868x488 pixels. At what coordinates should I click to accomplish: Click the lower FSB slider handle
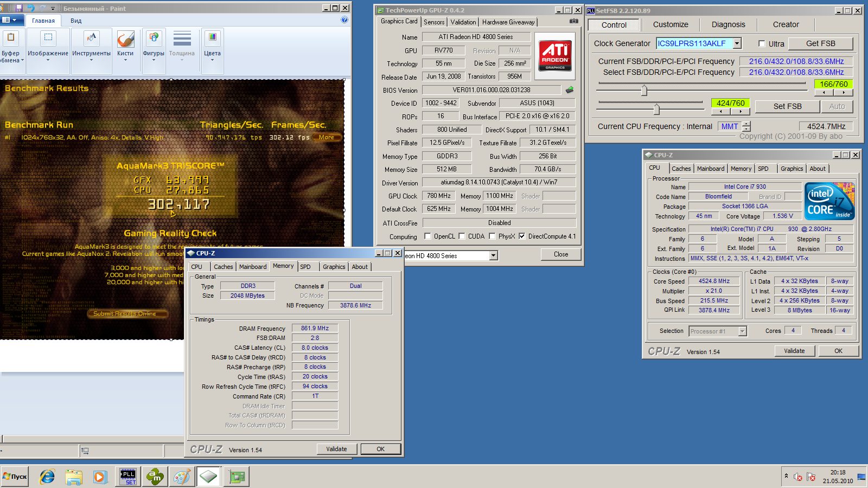(x=656, y=109)
